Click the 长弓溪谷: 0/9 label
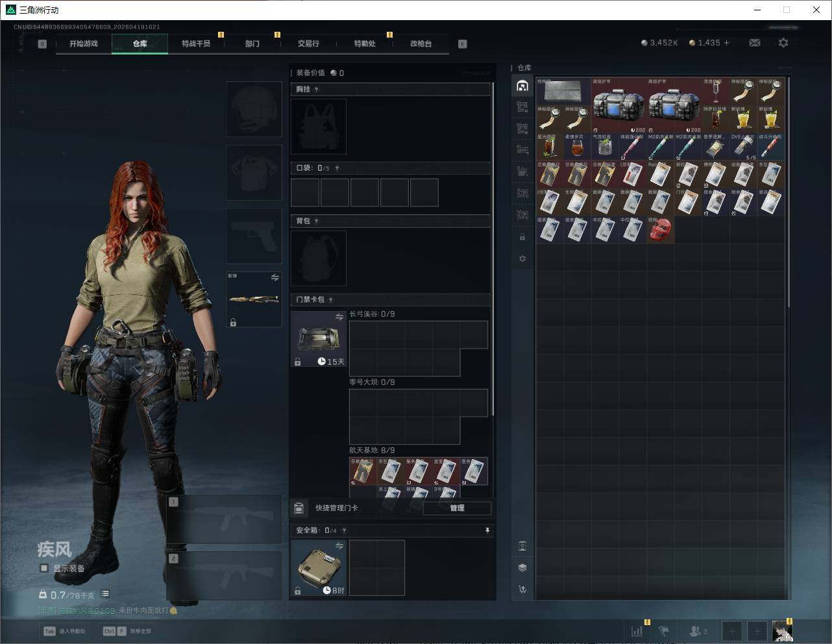 point(372,314)
